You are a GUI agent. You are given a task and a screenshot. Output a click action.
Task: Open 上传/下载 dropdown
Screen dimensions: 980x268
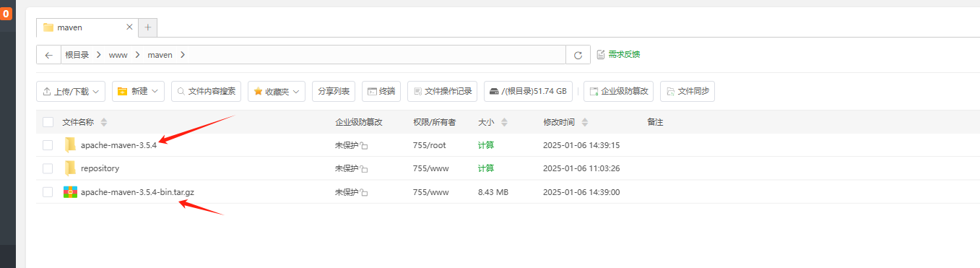pyautogui.click(x=71, y=91)
